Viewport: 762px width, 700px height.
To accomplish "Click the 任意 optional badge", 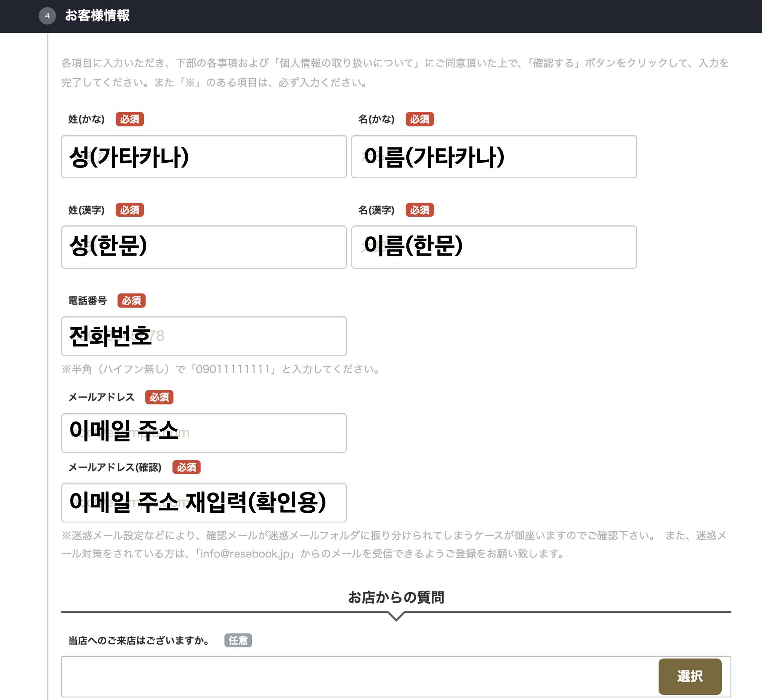I will tap(238, 641).
